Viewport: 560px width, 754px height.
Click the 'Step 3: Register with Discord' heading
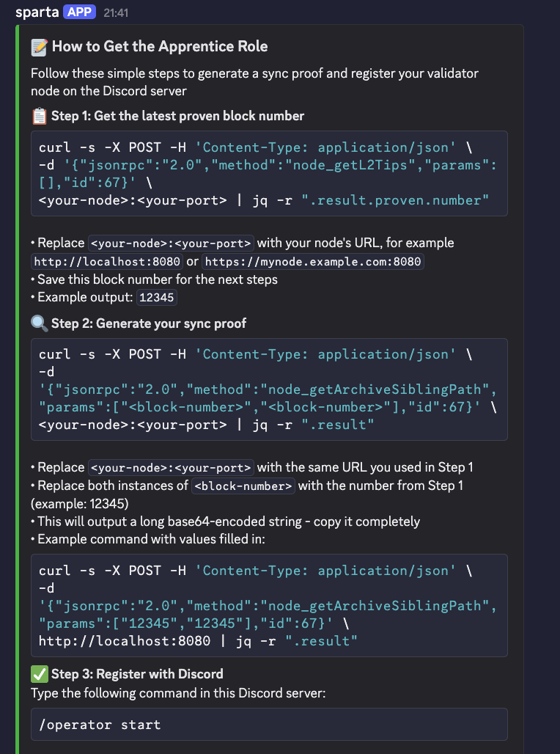137,673
